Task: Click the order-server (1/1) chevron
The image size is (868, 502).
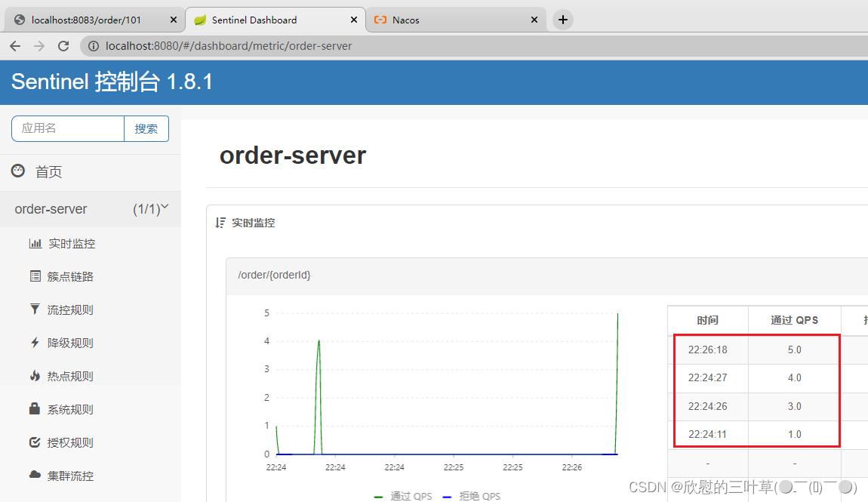Action: tap(165, 207)
